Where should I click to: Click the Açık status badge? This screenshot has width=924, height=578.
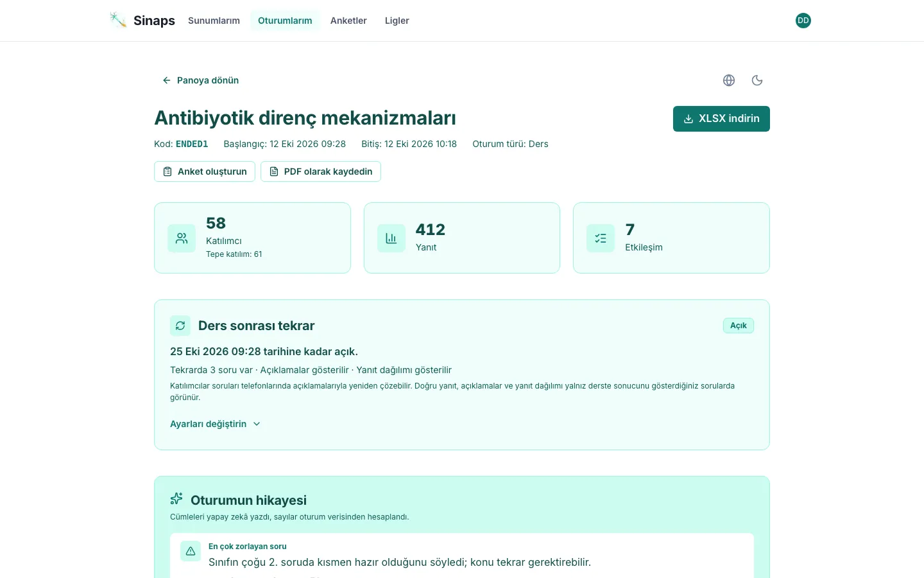point(739,326)
